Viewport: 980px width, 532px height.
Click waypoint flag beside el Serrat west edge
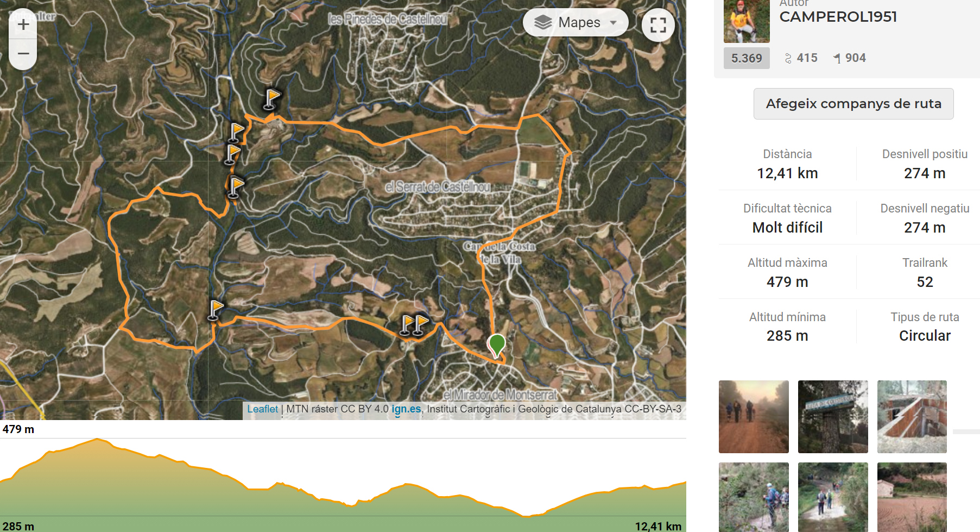tap(235, 187)
